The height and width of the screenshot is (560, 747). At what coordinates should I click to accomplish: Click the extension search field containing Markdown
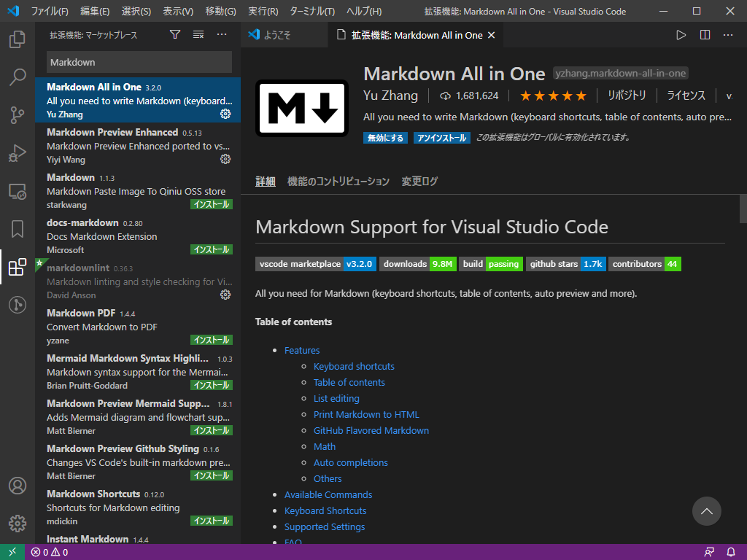139,63
